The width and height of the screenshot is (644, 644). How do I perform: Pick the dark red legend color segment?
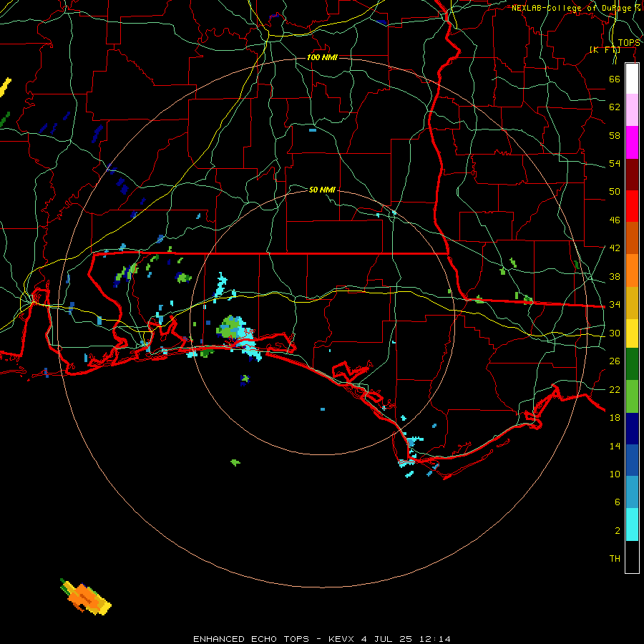point(632,175)
